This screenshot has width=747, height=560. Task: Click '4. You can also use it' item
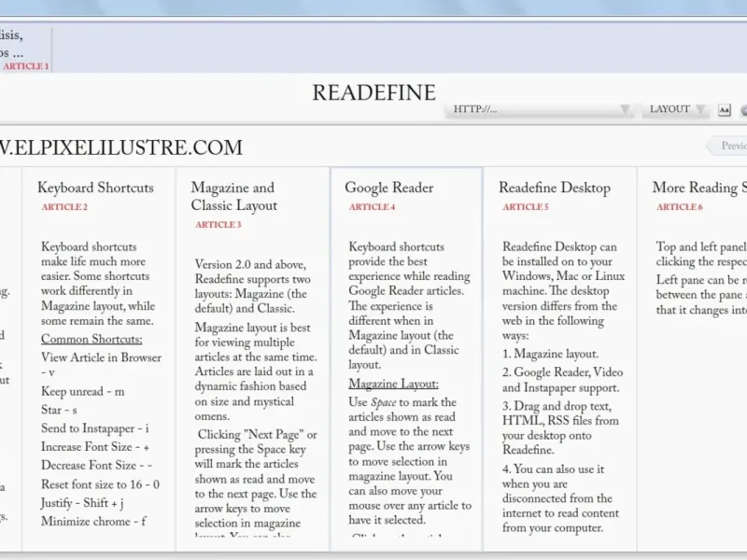(560, 498)
